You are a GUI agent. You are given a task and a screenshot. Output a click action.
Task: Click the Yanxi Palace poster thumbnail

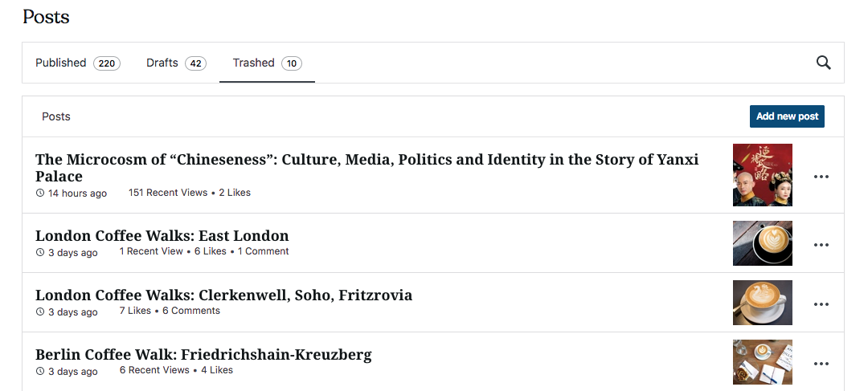coord(762,175)
